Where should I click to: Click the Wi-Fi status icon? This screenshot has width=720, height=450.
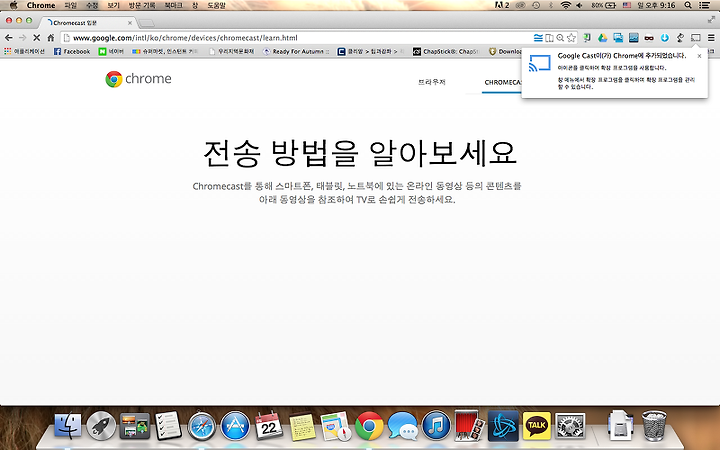tap(565, 5)
